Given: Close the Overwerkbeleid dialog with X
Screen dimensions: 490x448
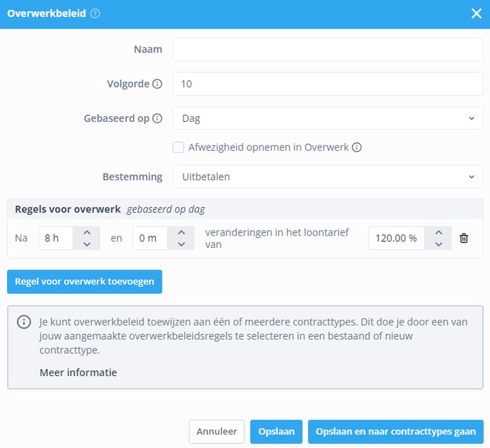Looking at the screenshot, I should coord(476,14).
